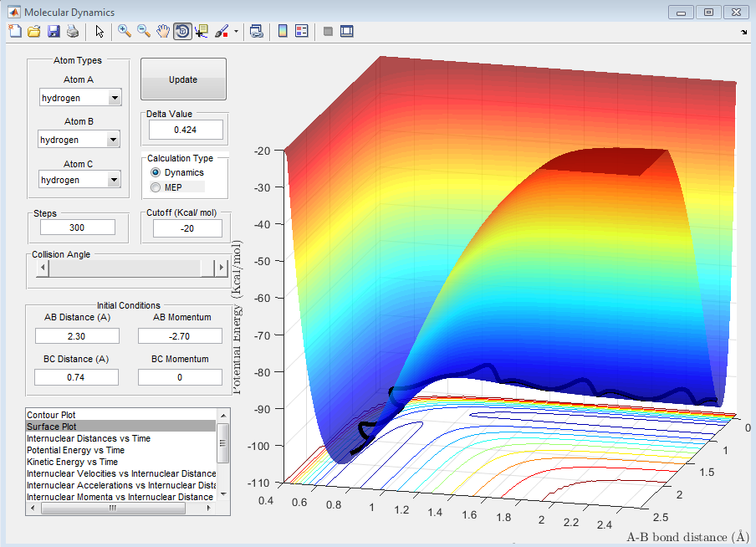Insert a colorbar from the toolbar
756x547 pixels.
point(283,32)
